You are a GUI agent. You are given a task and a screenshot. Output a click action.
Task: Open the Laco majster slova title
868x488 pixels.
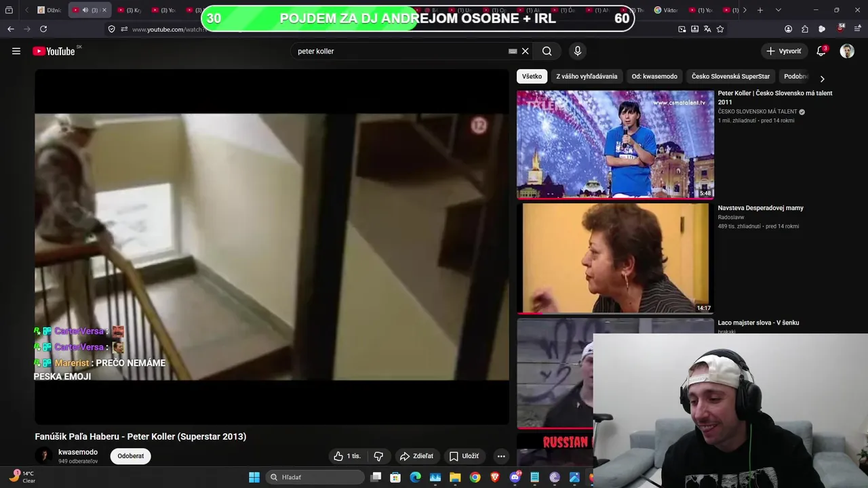coord(758,323)
